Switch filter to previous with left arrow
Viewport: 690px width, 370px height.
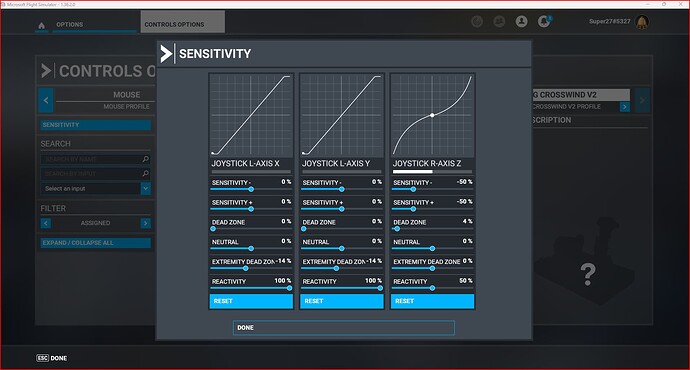pos(45,223)
